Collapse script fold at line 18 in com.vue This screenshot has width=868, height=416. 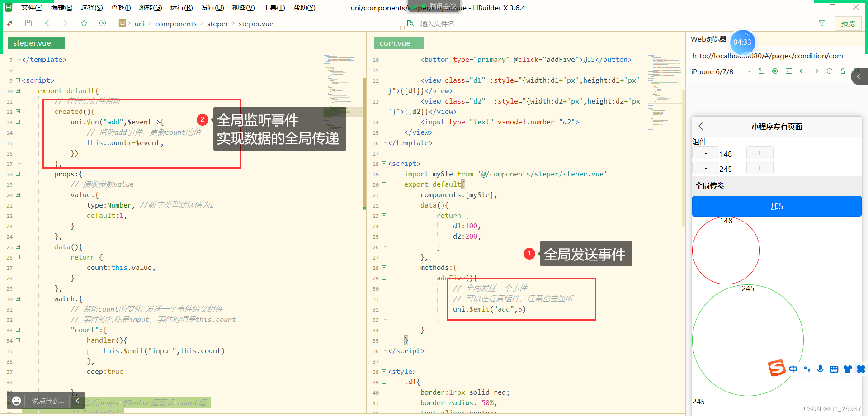coord(384,163)
